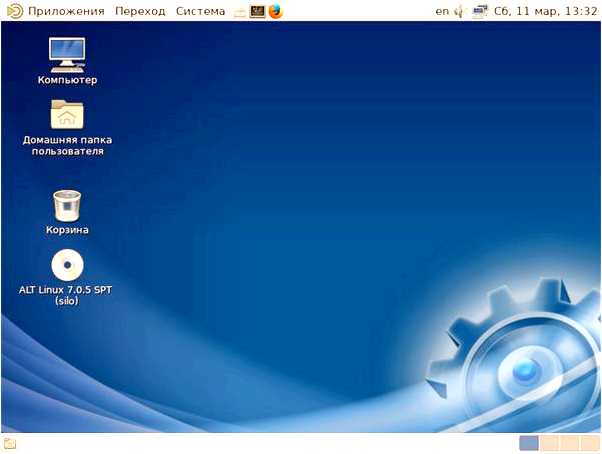Open the volume control in the tray

[x=459, y=12]
